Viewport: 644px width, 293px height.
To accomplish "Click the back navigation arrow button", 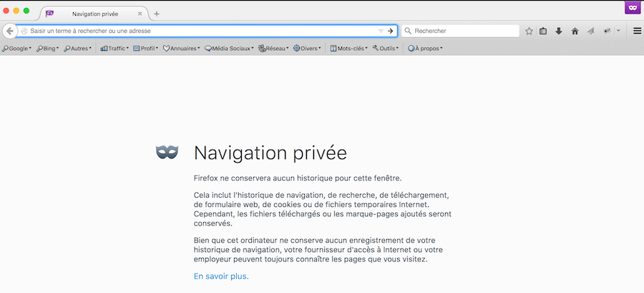I will pos(9,31).
